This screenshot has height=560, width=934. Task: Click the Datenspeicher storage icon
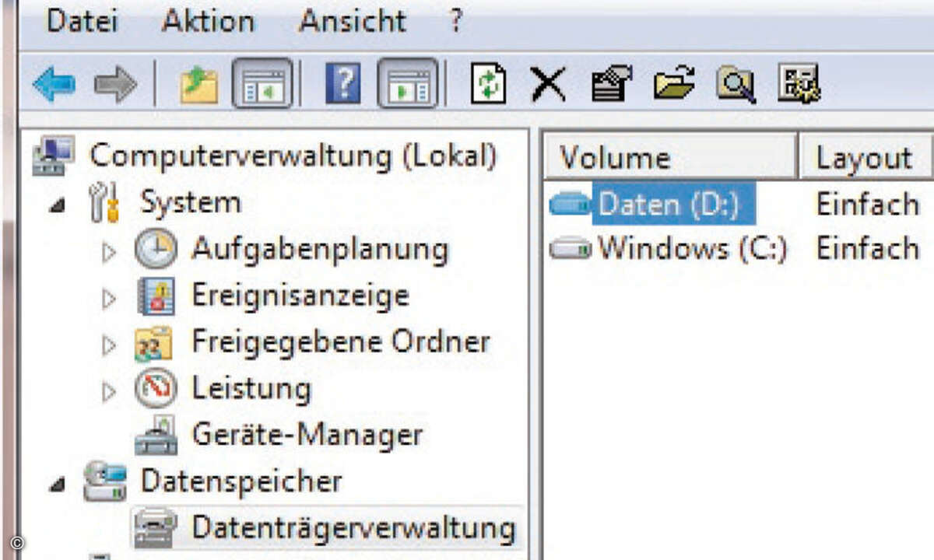pyautogui.click(x=104, y=481)
